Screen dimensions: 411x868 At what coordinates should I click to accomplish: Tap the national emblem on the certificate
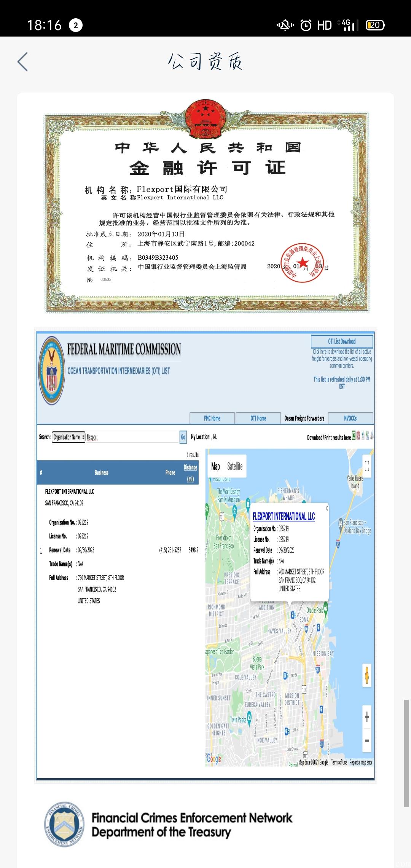205,119
